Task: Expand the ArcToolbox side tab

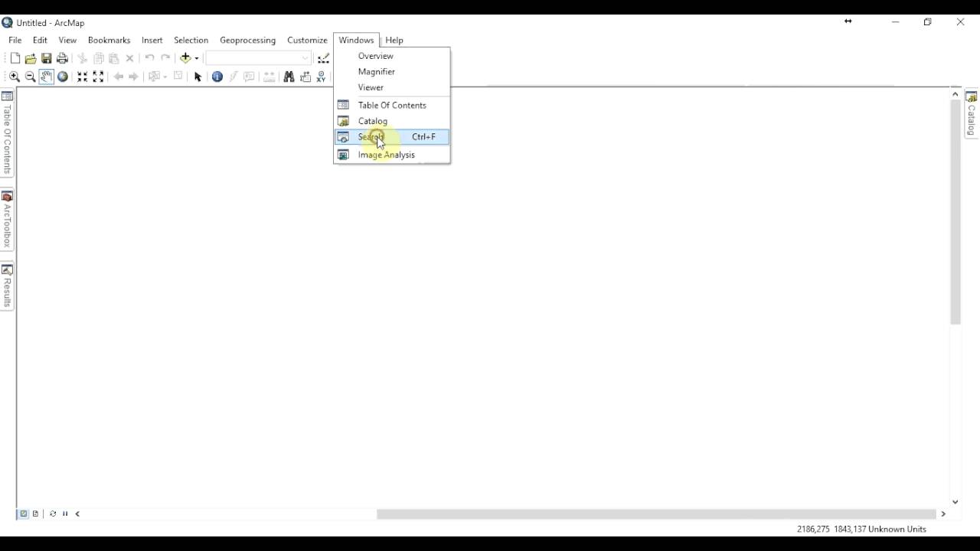Action: [x=7, y=220]
